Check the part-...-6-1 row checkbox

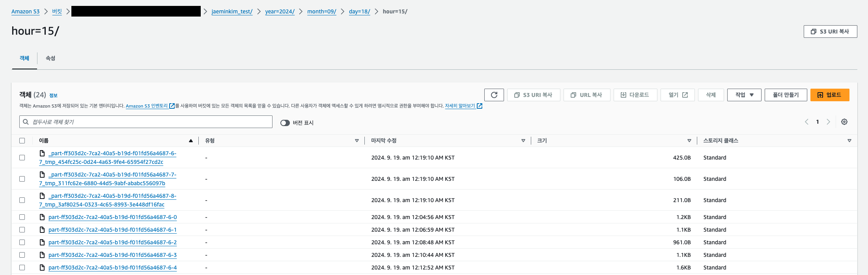point(22,230)
